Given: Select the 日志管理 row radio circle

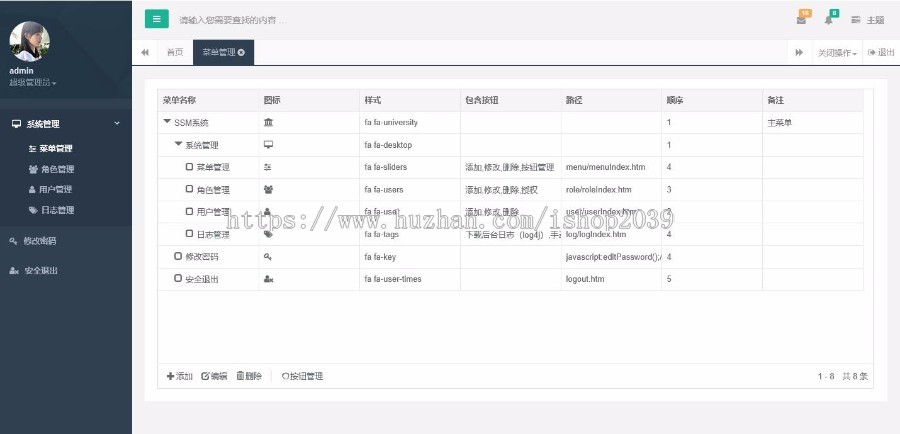Looking at the screenshot, I should pyautogui.click(x=189, y=234).
